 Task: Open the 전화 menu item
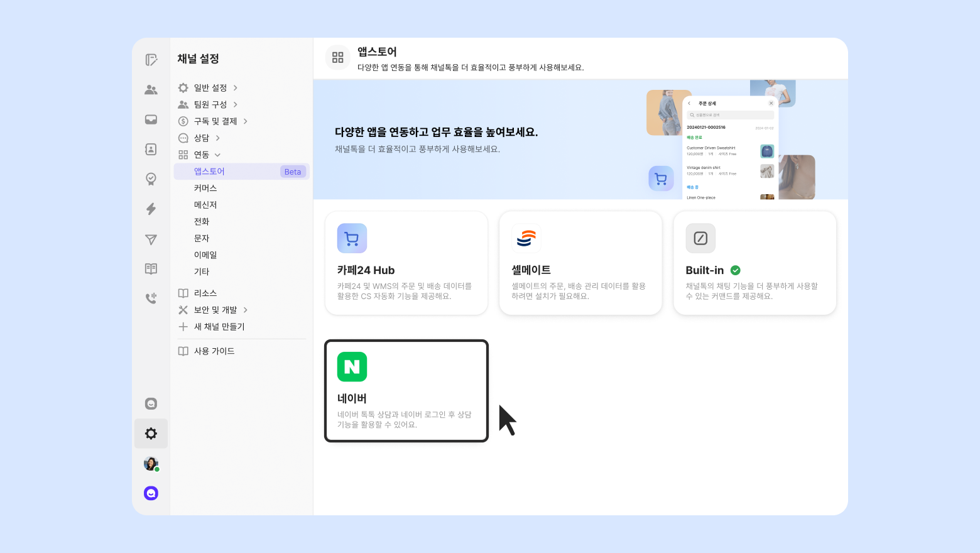pos(202,221)
